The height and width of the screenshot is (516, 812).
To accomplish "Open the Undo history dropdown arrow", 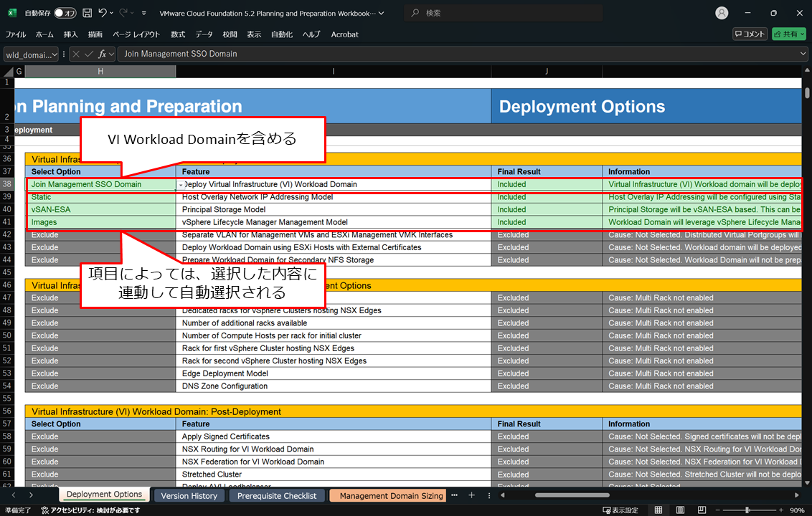I will (x=111, y=13).
